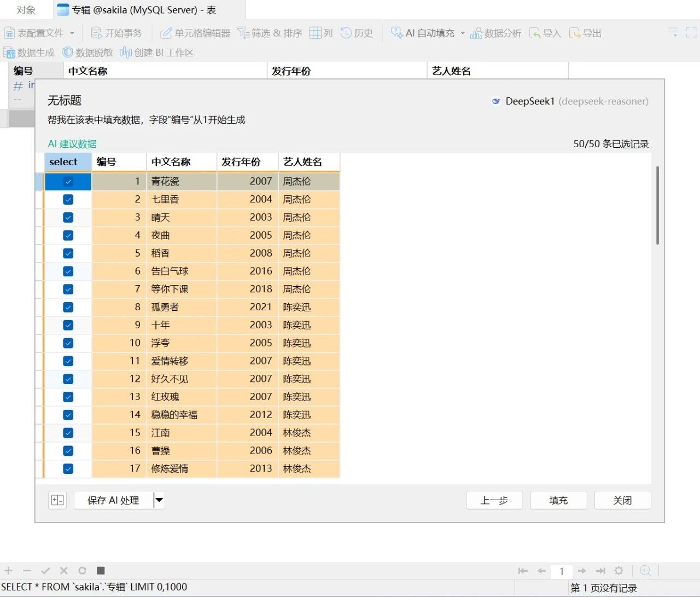Screen dimensions: 700x597
Task: Uncheck the checkbox for row 修炼爱情
Action: click(x=68, y=469)
